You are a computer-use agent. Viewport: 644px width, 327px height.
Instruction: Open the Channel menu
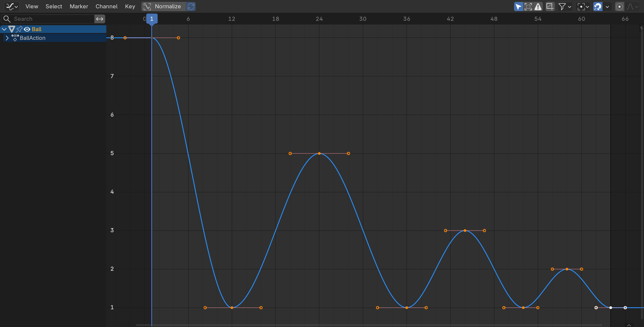[x=106, y=6]
